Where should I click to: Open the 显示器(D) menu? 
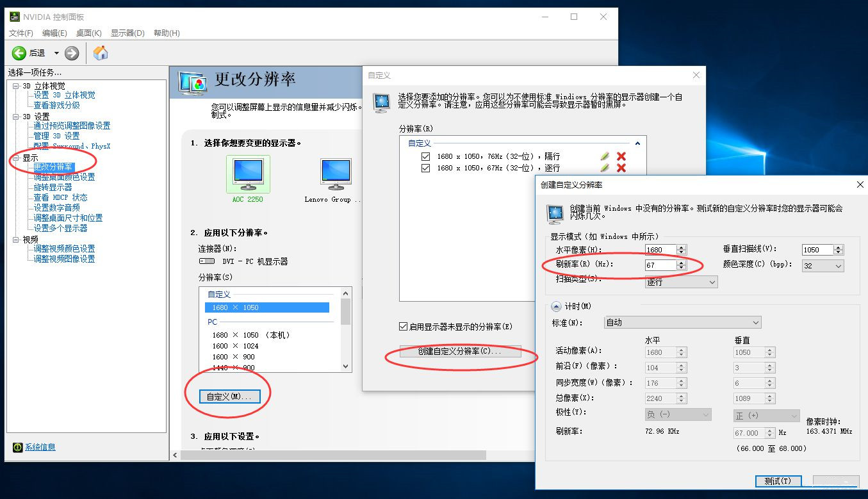pos(127,33)
